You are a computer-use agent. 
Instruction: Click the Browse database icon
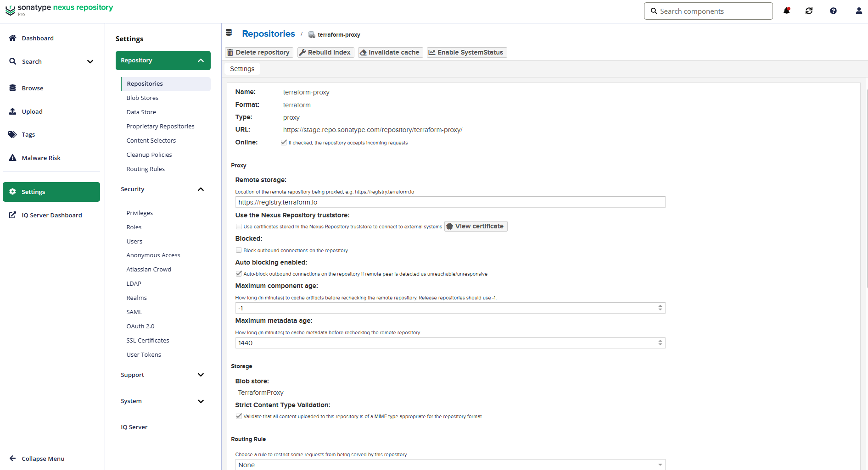(13, 88)
